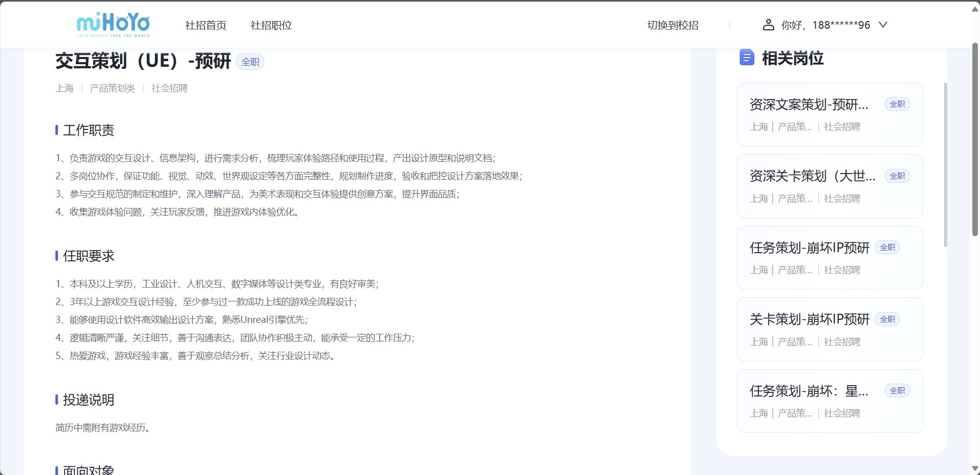Open the 社招首页 nav item

tap(206, 25)
